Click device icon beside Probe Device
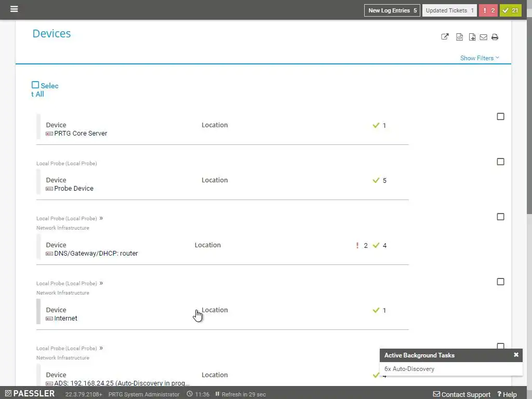The image size is (532, 399). tap(49, 189)
